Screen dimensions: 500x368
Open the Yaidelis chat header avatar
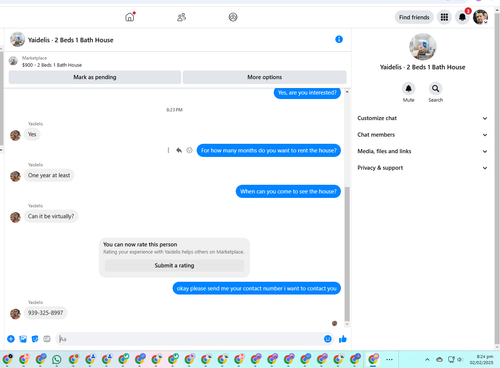pyautogui.click(x=17, y=40)
